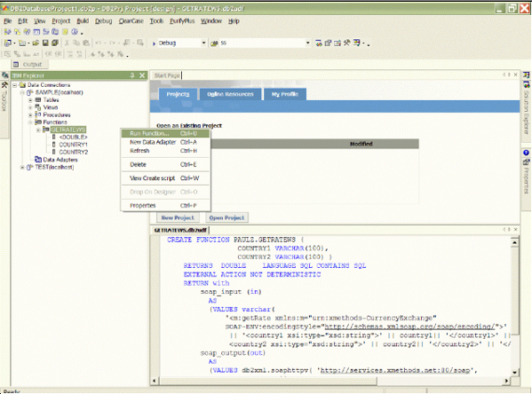This screenshot has width=532, height=394.
Task: Select the GETRATEWS.db2udf document tab
Action: [x=180, y=230]
